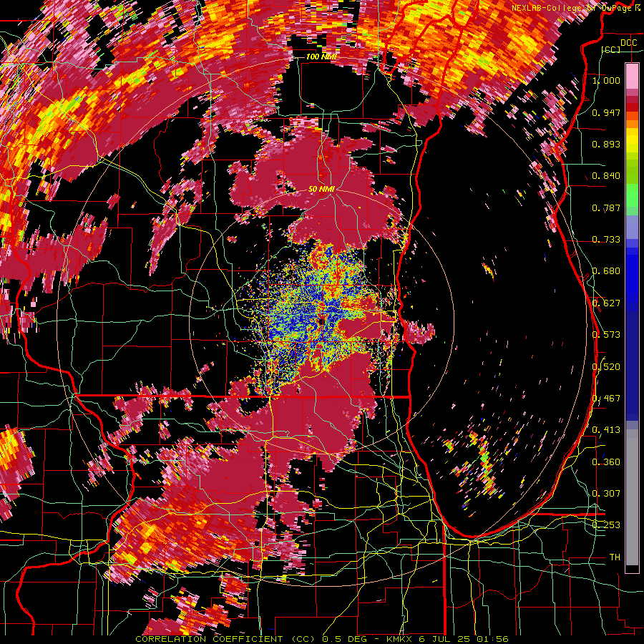
Task: Click the 0.840 legend value
Action: click(606, 176)
